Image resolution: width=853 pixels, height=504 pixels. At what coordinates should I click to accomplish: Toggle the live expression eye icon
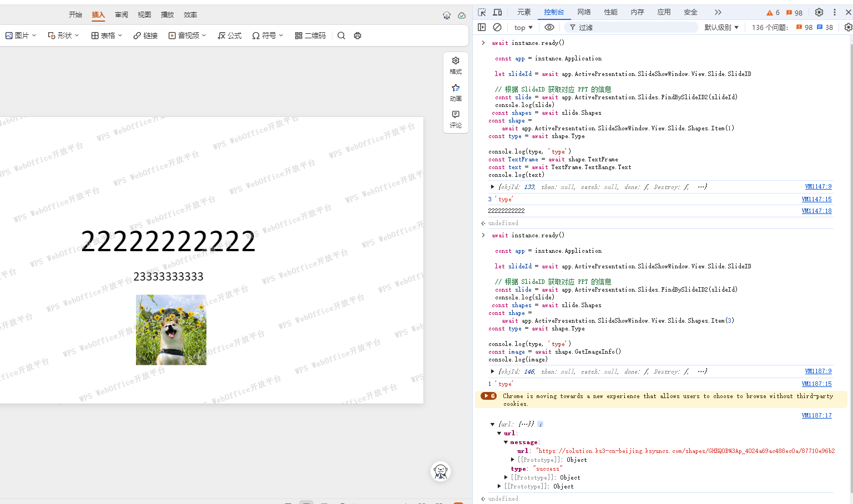point(549,27)
